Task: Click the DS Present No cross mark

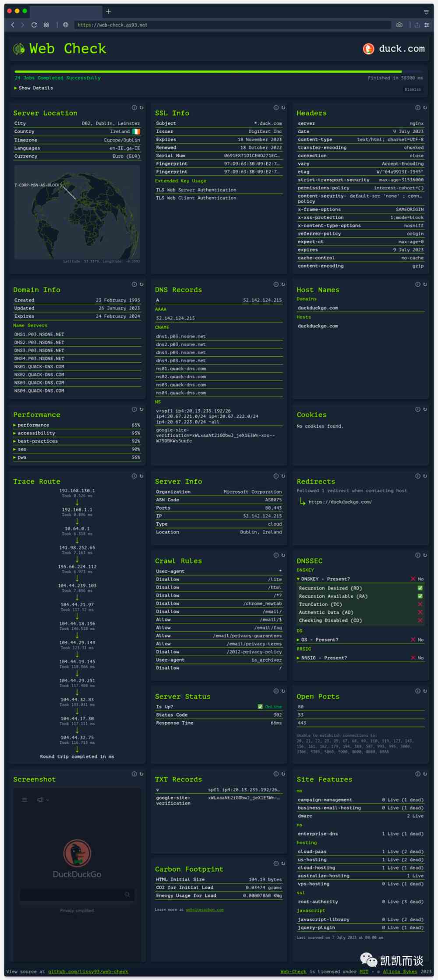Action: (x=413, y=639)
